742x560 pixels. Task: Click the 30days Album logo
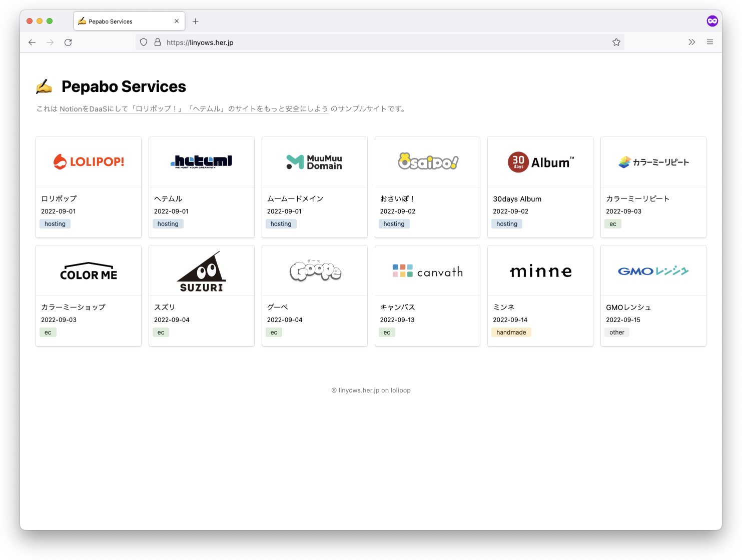pos(540,161)
